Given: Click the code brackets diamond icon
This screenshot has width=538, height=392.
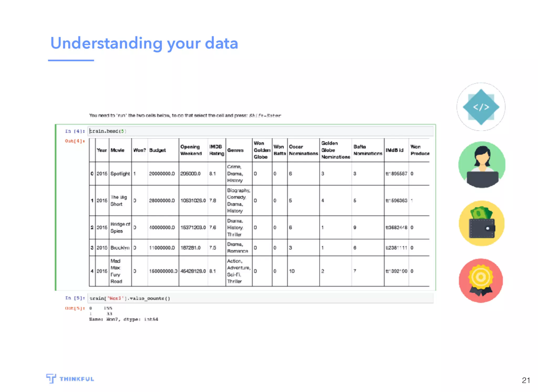Looking at the screenshot, I should (x=481, y=107).
